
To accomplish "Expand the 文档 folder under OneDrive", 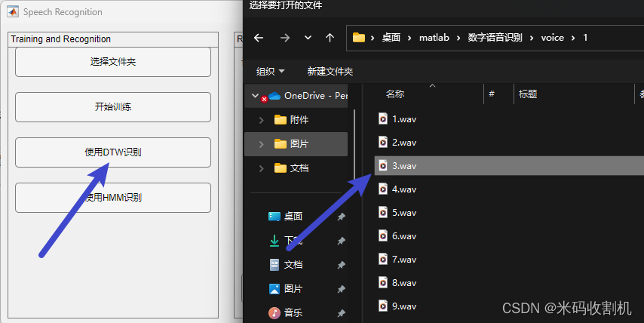I will (x=261, y=168).
